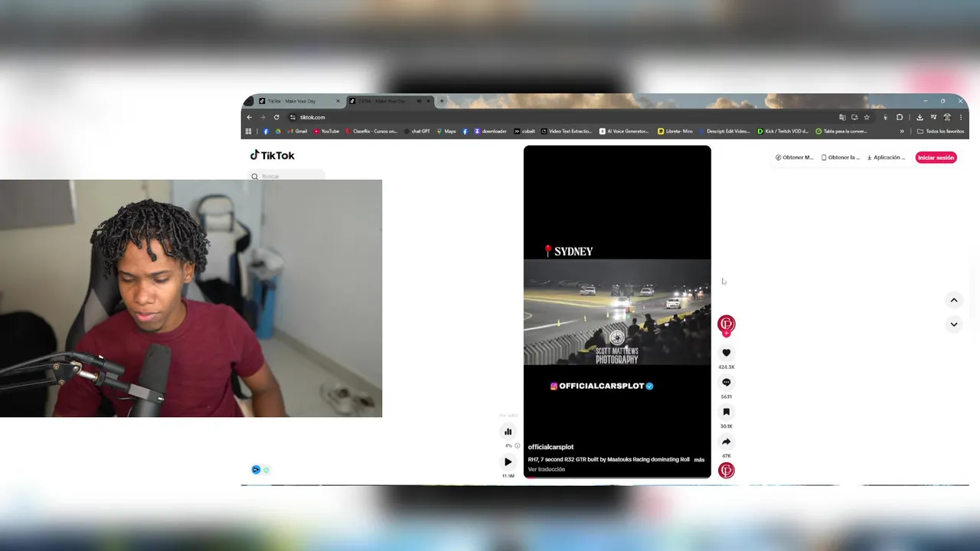
Task: Save video with the bookmark icon
Action: pyautogui.click(x=727, y=412)
